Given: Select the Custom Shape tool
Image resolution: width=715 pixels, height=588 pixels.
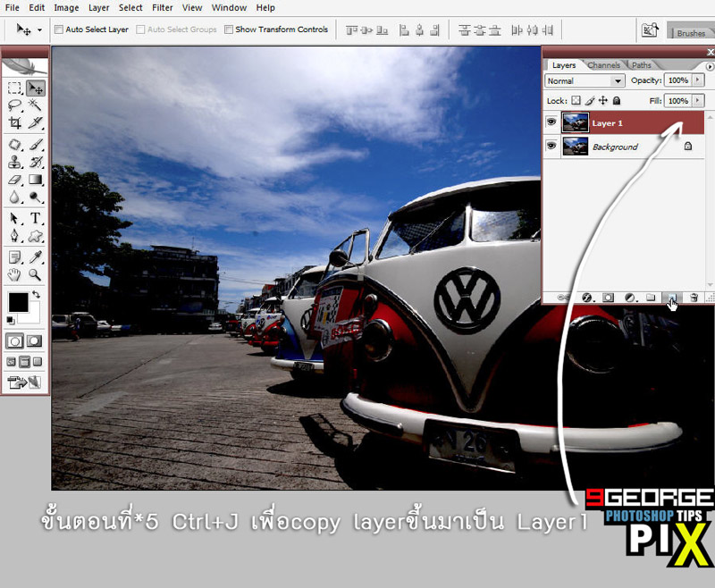Looking at the screenshot, I should point(35,236).
